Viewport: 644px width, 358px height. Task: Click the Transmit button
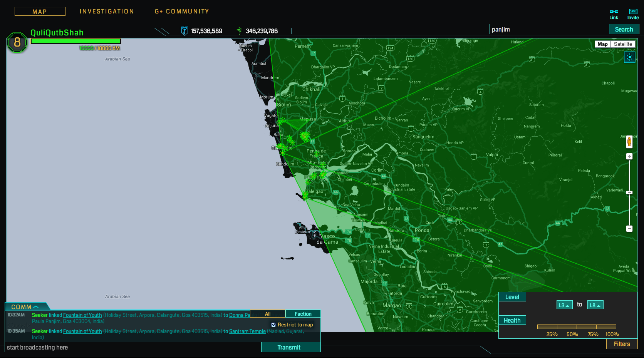pyautogui.click(x=289, y=347)
